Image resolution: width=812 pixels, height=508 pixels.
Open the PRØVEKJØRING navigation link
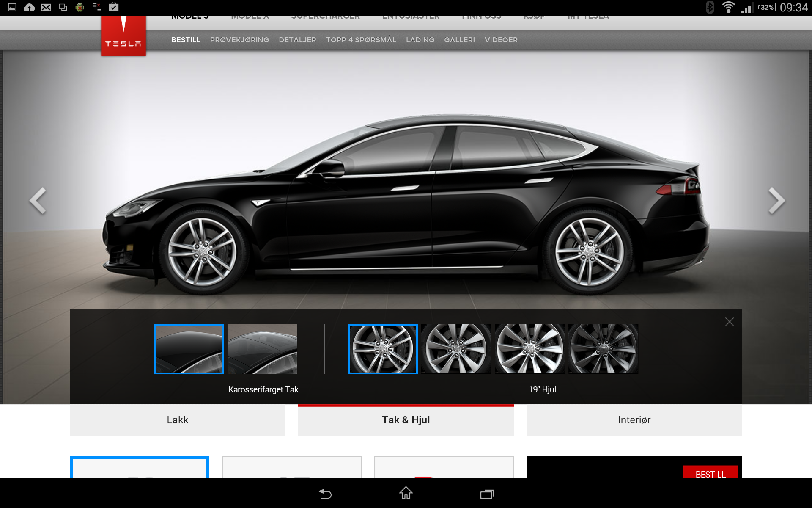pos(239,40)
